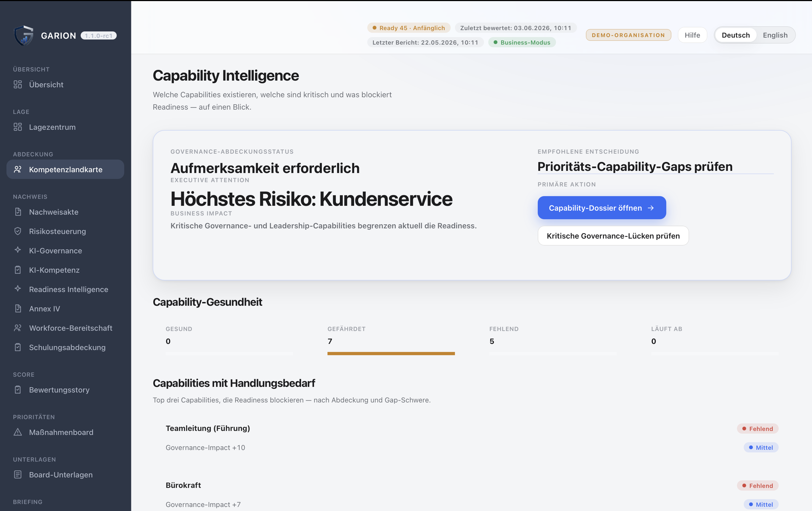Click Mittel badge for Teamleitung (Führung)
Screen dimensions: 812x511
pyautogui.click(x=761, y=447)
